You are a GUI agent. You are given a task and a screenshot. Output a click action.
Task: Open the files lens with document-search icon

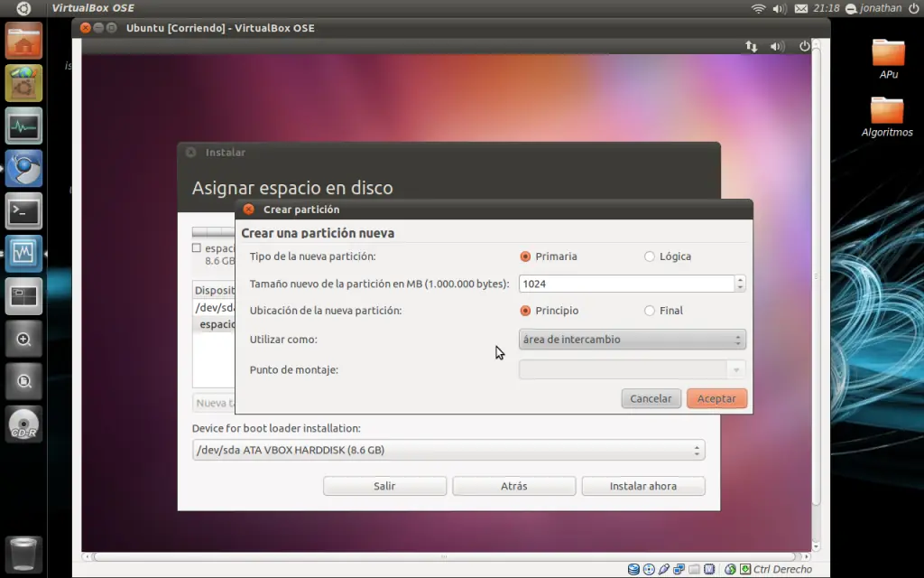tap(23, 381)
